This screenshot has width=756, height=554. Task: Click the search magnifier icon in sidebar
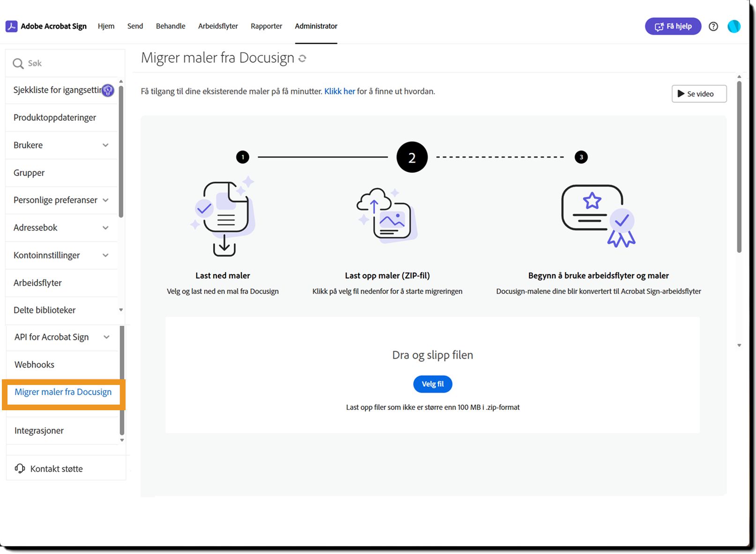tap(18, 64)
